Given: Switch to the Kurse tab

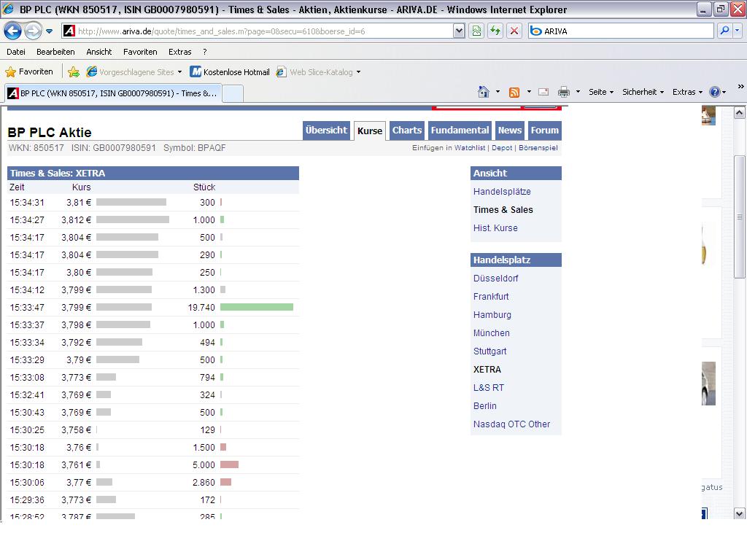Looking at the screenshot, I should (x=370, y=131).
